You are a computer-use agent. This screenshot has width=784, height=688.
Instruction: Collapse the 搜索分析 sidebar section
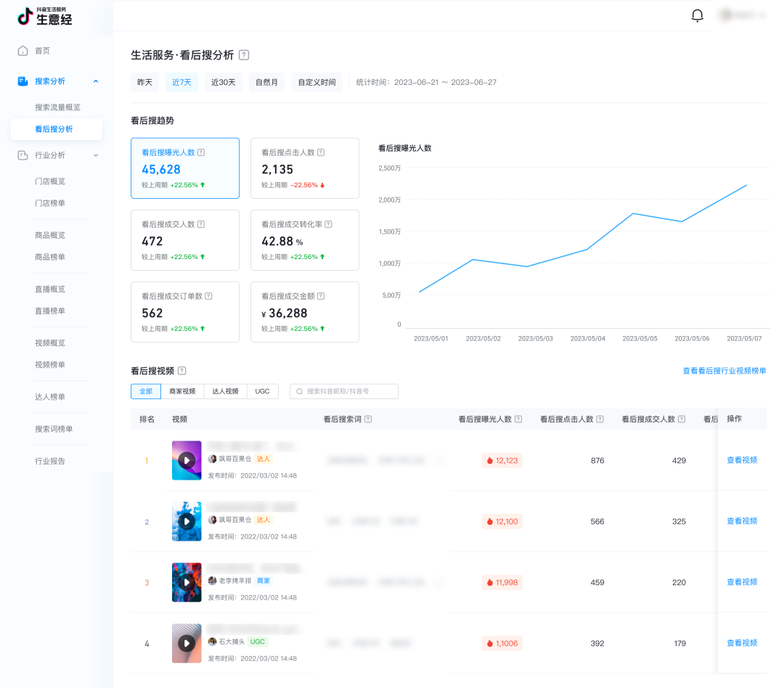96,81
